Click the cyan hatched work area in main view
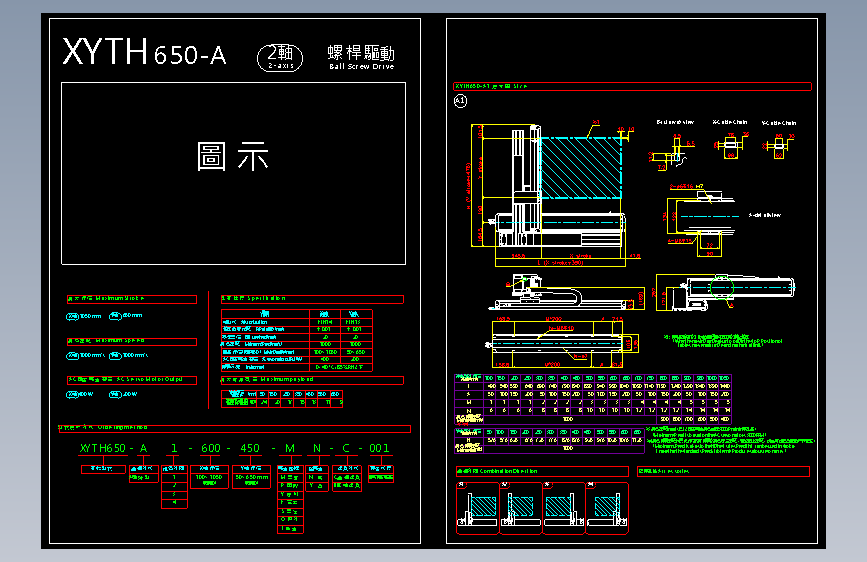The image size is (867, 562). click(x=581, y=168)
